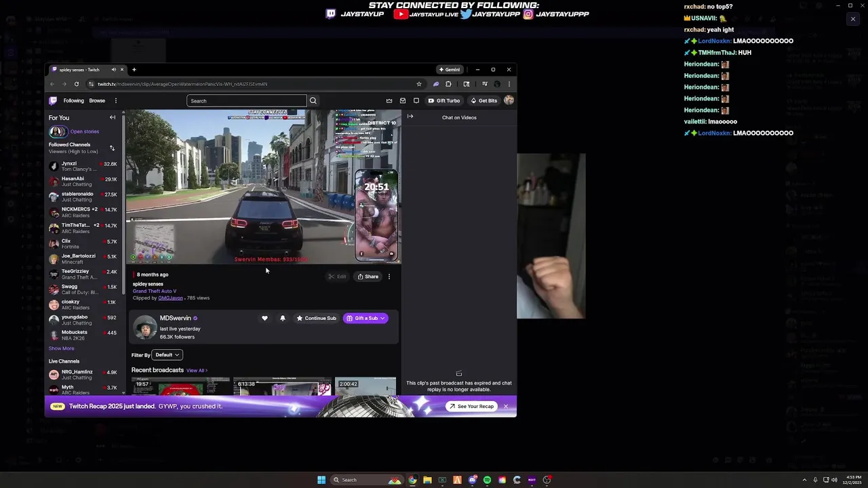Open the Prime loot crown icon
The height and width of the screenshot is (488, 868).
pos(389,100)
